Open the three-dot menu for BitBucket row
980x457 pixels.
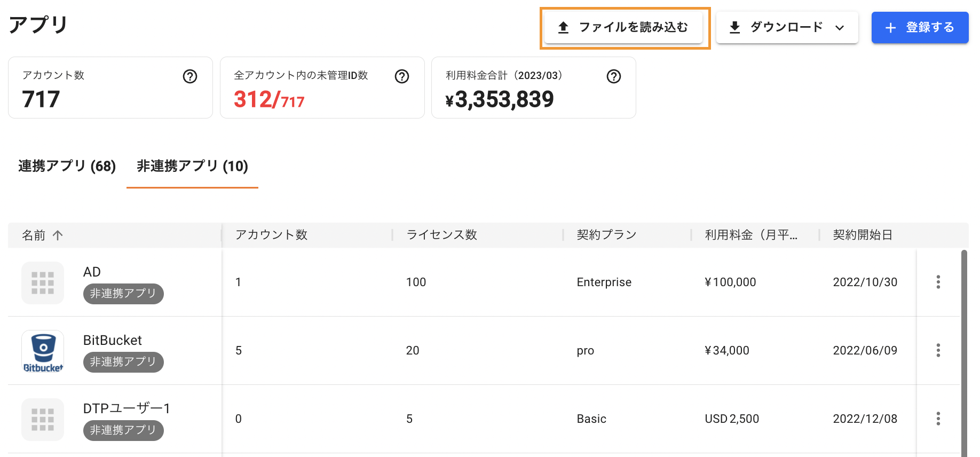pyautogui.click(x=938, y=351)
